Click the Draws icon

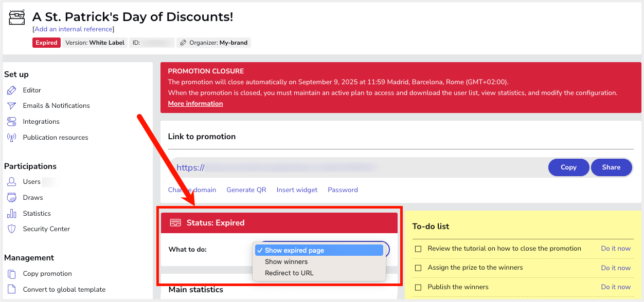pyautogui.click(x=11, y=198)
